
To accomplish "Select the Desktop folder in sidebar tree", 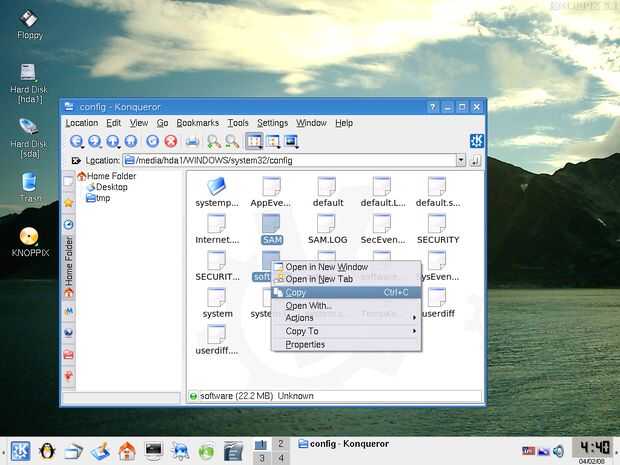I will coord(111,187).
